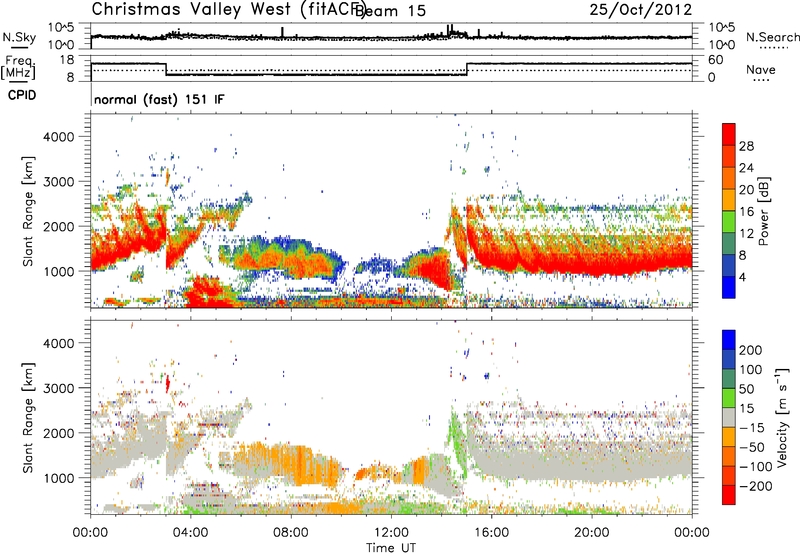
Task: Click the '04:00' time tick label
Action: click(190, 533)
